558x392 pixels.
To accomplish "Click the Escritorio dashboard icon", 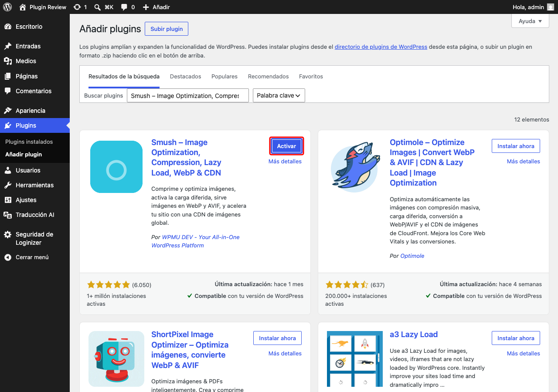I will tap(8, 27).
